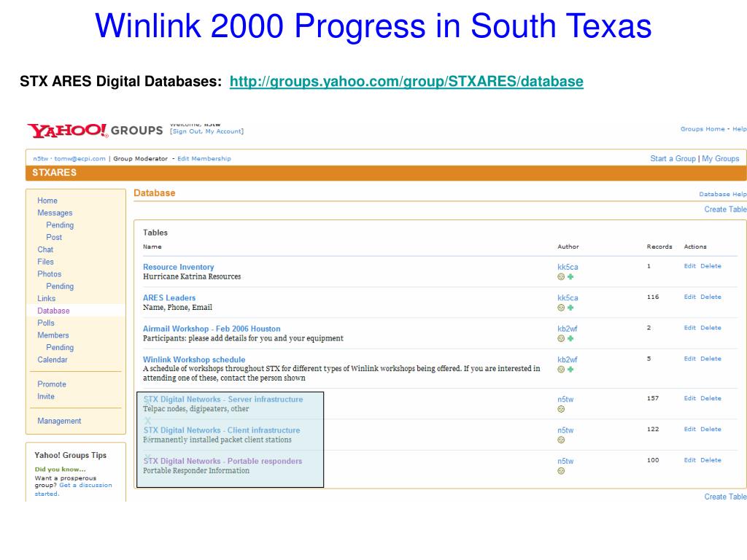Screen dimensions: 747x560
Task: Select Post in the sidebar
Action: click(54, 237)
